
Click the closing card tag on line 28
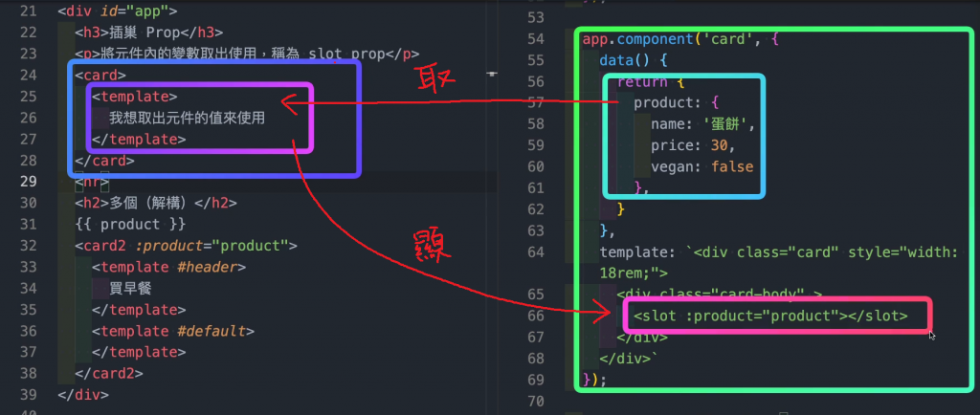click(x=104, y=161)
